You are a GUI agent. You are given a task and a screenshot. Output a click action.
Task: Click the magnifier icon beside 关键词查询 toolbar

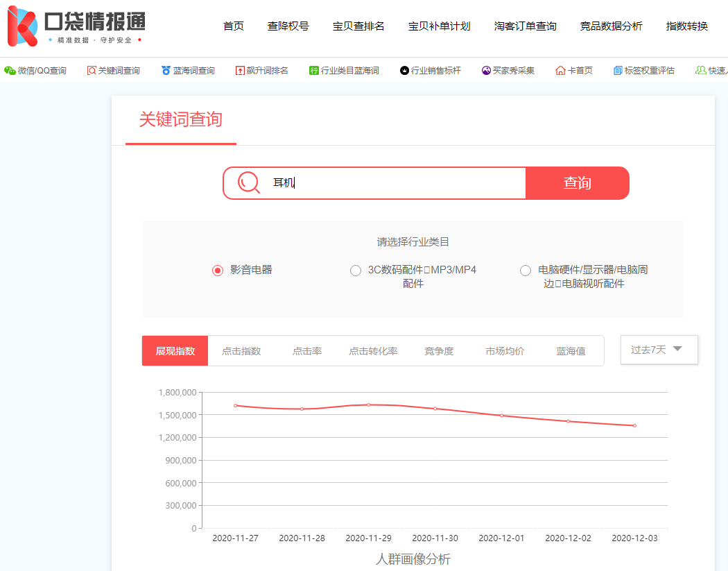[x=92, y=71]
